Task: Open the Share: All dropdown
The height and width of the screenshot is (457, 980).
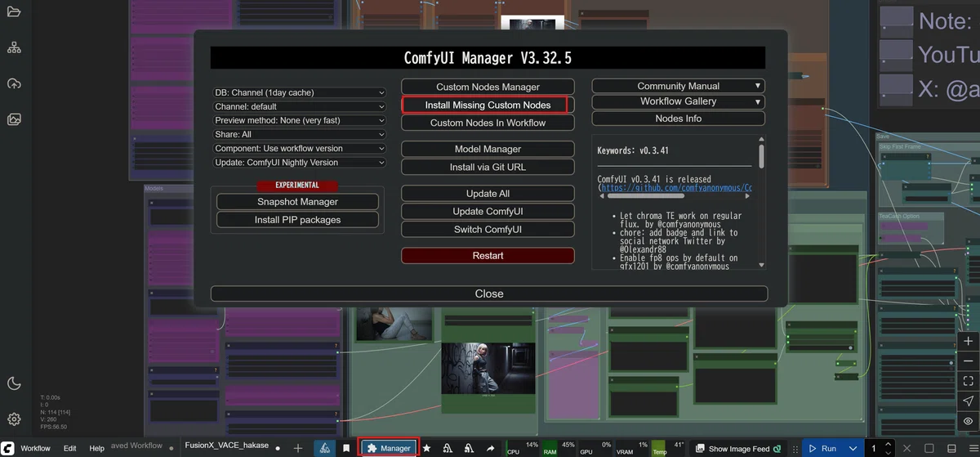Action: (x=299, y=134)
